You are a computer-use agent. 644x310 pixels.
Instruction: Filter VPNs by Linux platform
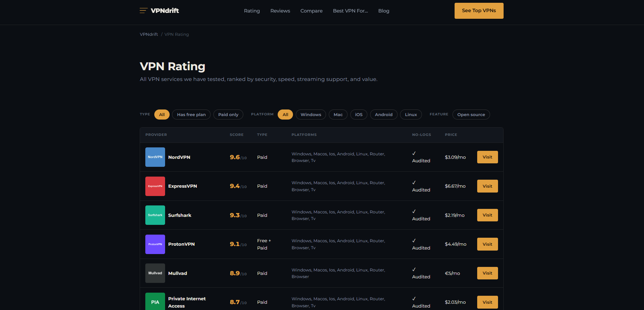click(411, 115)
